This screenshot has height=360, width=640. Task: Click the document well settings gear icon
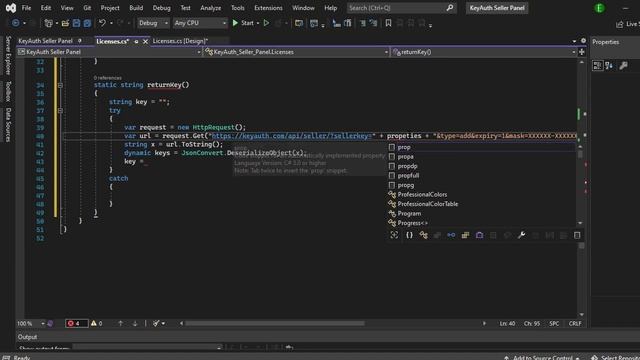click(583, 41)
